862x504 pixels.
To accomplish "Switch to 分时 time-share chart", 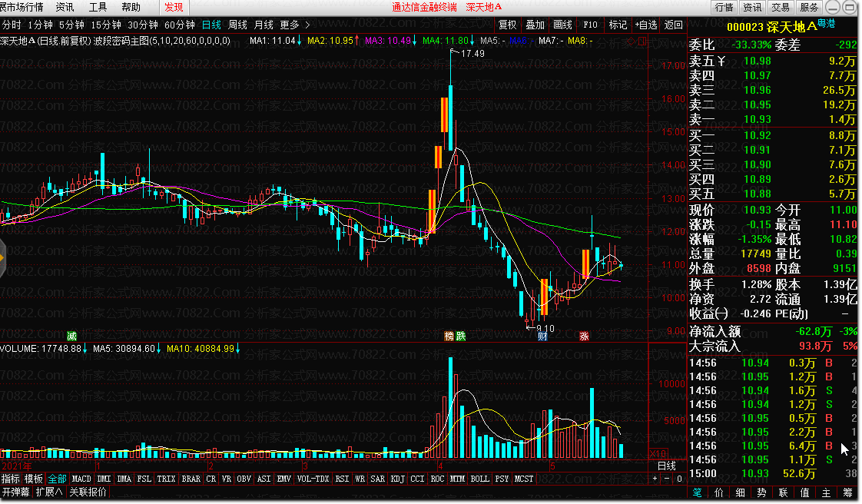I will point(12,25).
